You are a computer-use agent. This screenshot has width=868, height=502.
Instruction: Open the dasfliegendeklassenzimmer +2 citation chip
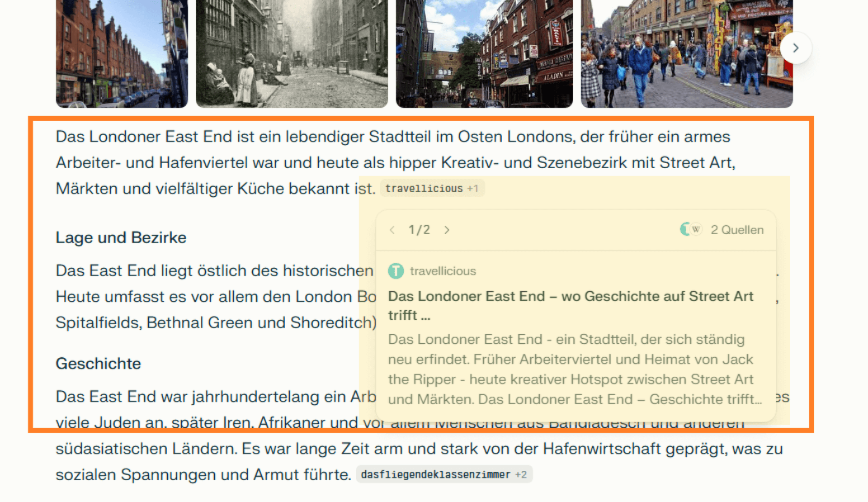coord(445,474)
